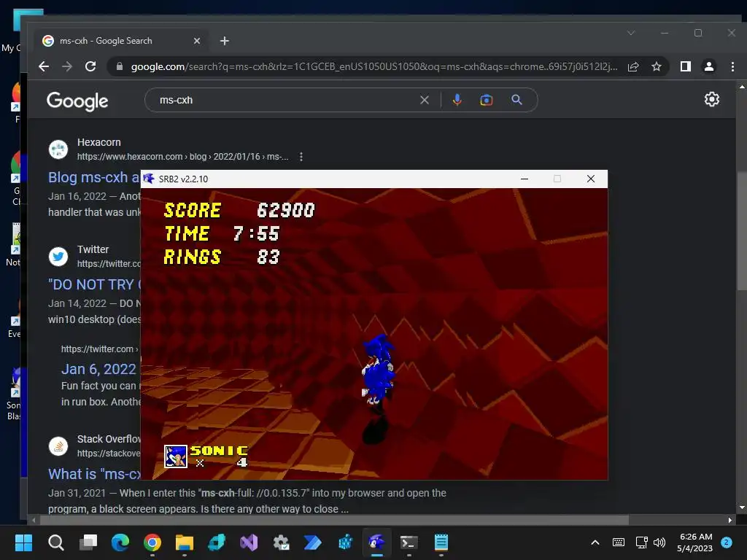Open the terminal from the taskbar
The width and height of the screenshot is (747, 560).
point(409,542)
